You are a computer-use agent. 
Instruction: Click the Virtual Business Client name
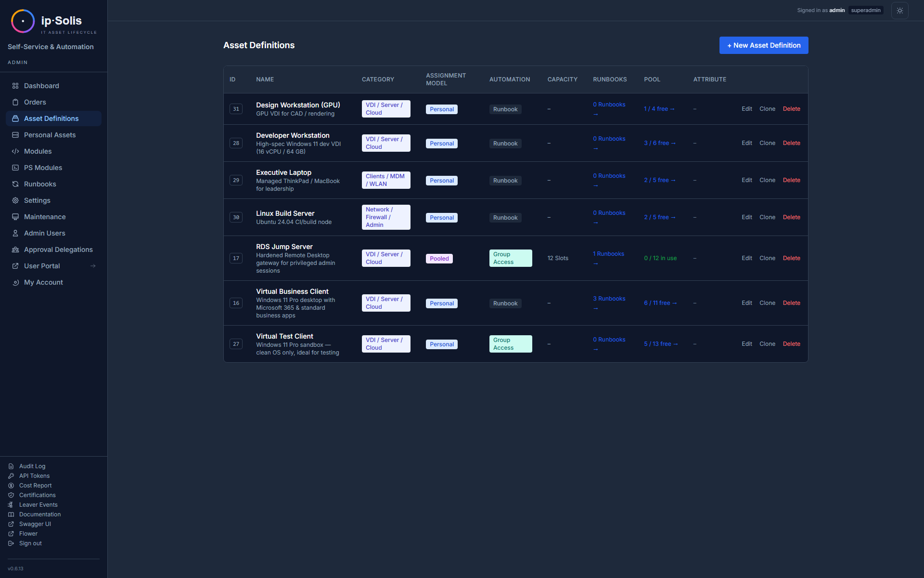point(292,291)
